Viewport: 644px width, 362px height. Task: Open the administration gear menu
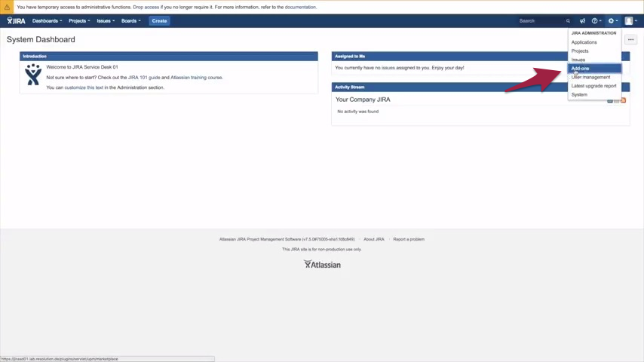click(612, 20)
